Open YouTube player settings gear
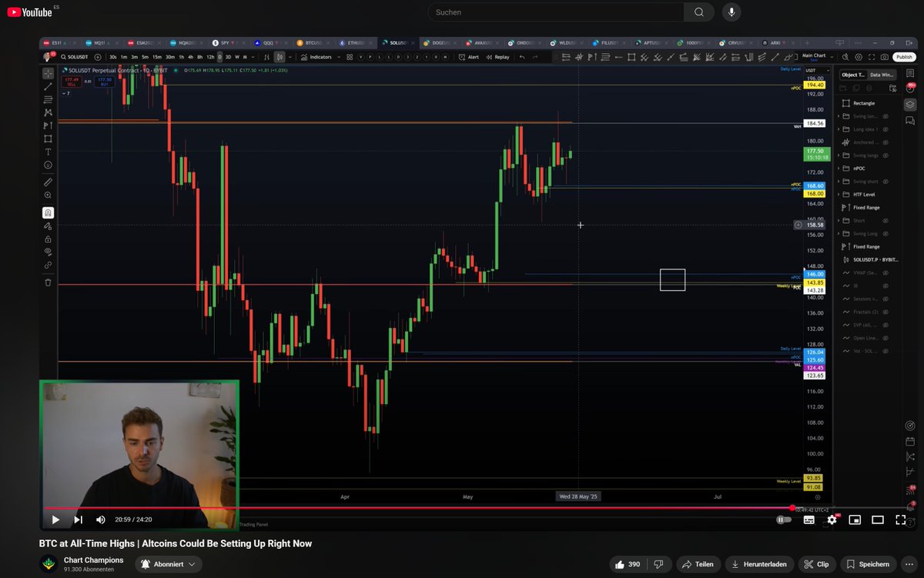The width and height of the screenshot is (924, 578). pos(832,520)
